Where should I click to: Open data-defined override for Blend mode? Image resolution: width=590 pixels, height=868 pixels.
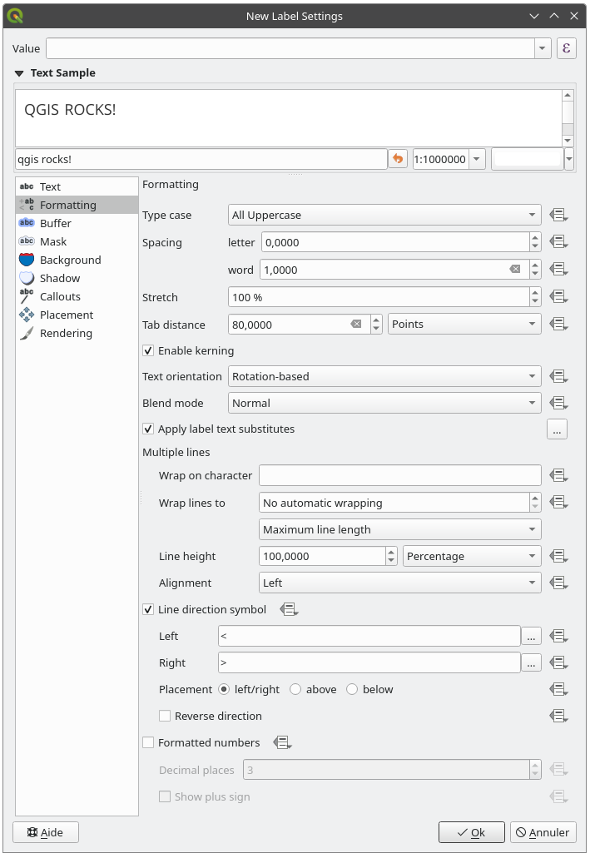[x=558, y=403]
